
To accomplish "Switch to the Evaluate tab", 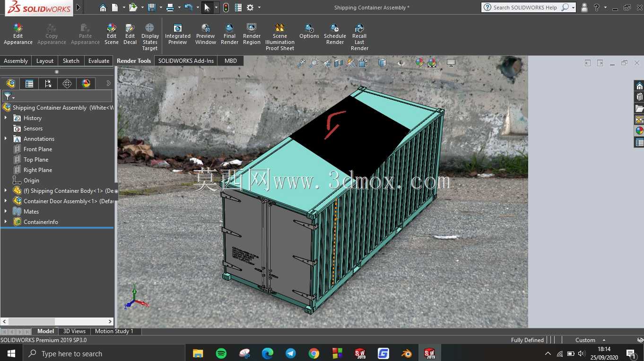I will (x=99, y=61).
